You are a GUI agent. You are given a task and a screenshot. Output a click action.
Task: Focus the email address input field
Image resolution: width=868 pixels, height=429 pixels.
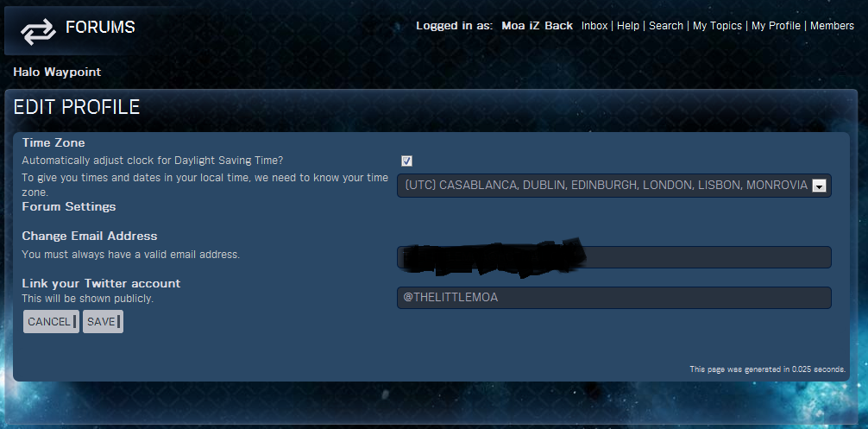(x=614, y=257)
